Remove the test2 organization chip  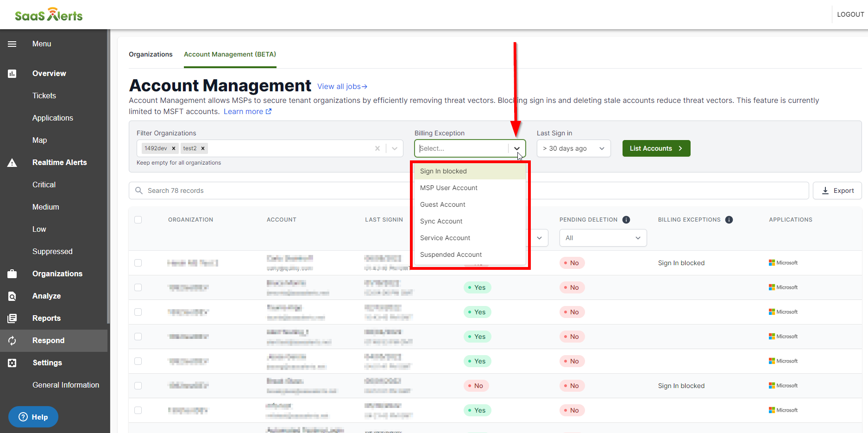[203, 148]
